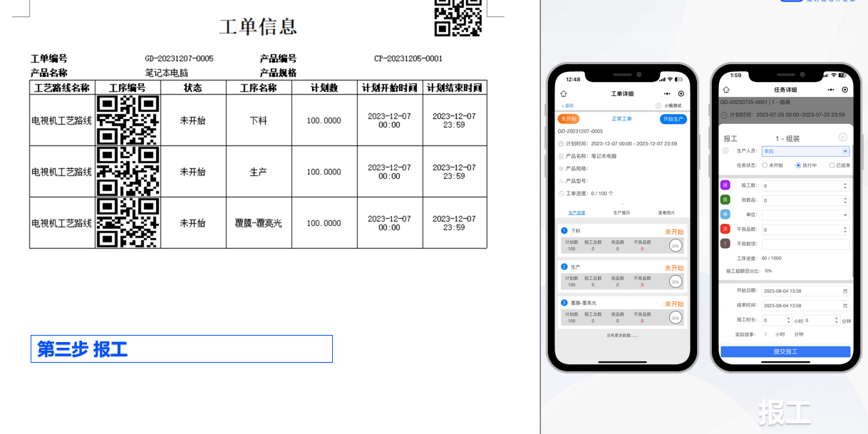Tap 开始生产 blue button
This screenshot has width=868, height=434.
pyautogui.click(x=673, y=119)
